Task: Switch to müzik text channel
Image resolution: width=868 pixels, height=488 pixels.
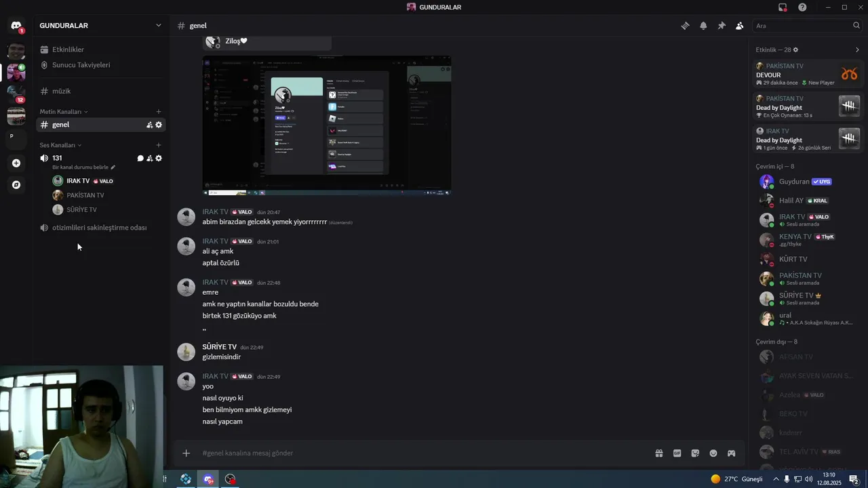Action: tap(100, 91)
